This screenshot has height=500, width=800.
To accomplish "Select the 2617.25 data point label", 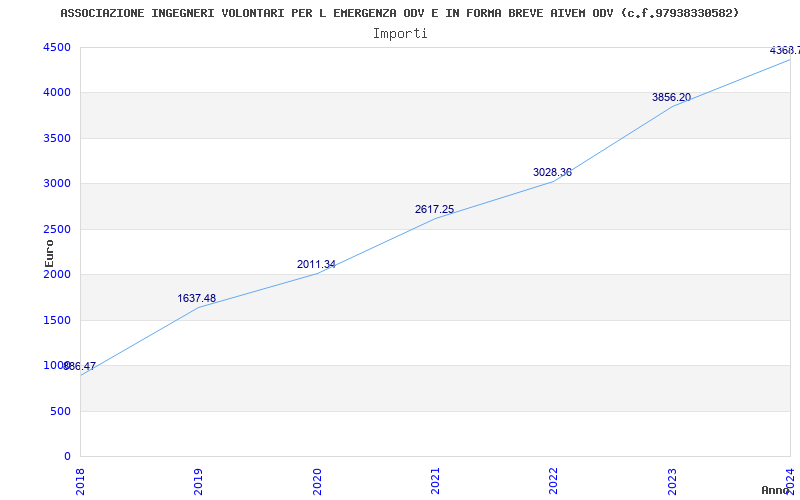I will click(x=434, y=209).
